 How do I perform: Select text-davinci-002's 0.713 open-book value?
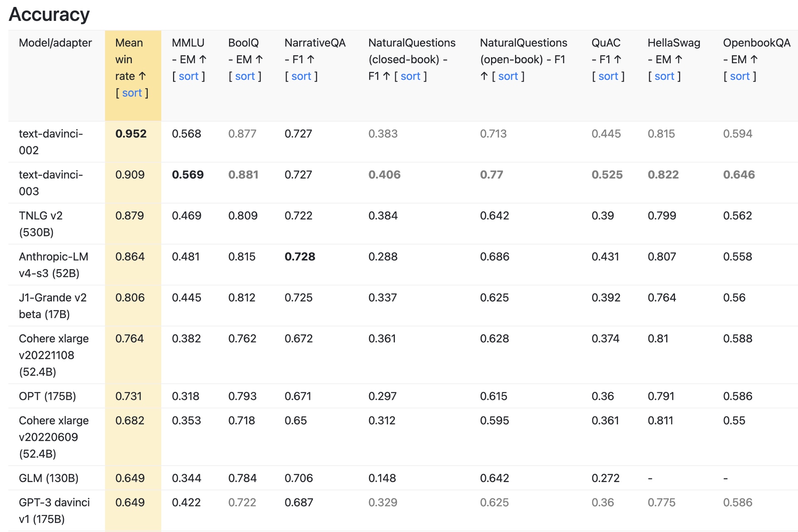[x=493, y=134]
